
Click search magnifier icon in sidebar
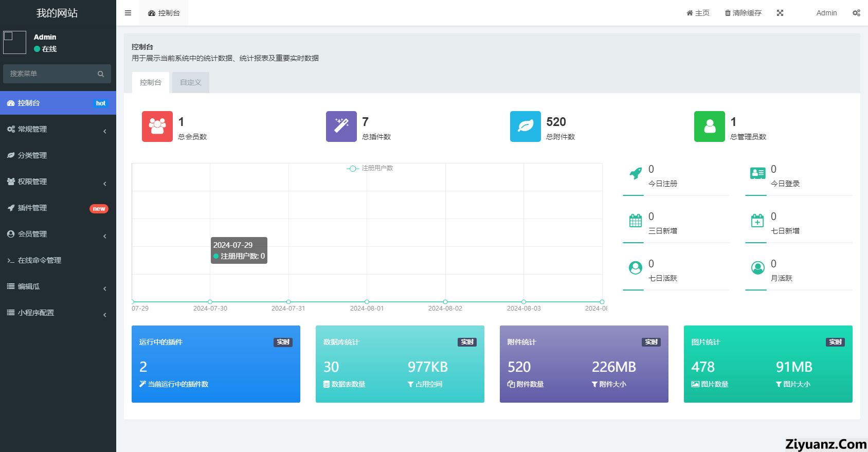tap(101, 74)
